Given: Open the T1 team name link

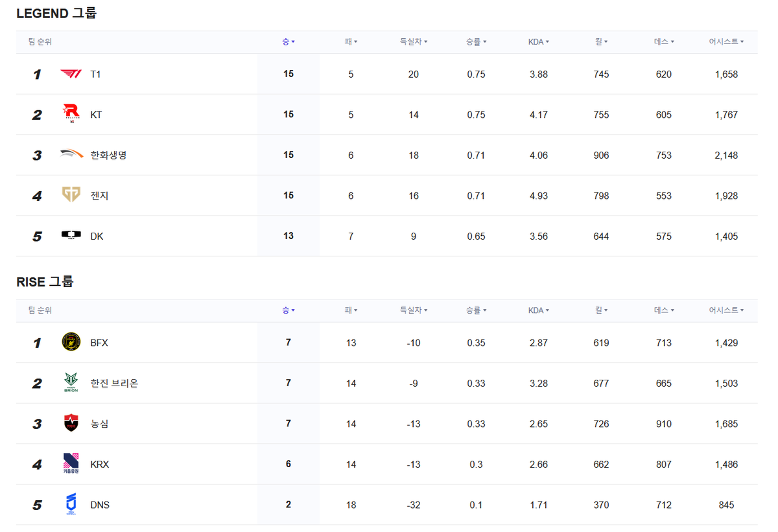Looking at the screenshot, I should 95,75.
